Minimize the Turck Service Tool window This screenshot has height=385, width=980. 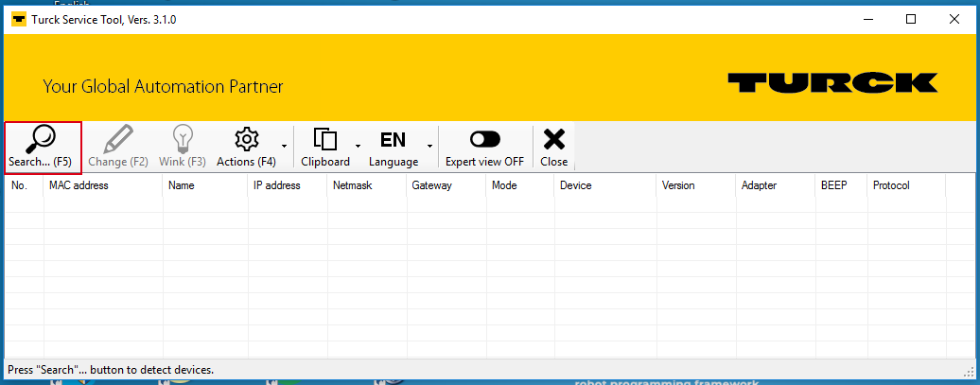867,19
